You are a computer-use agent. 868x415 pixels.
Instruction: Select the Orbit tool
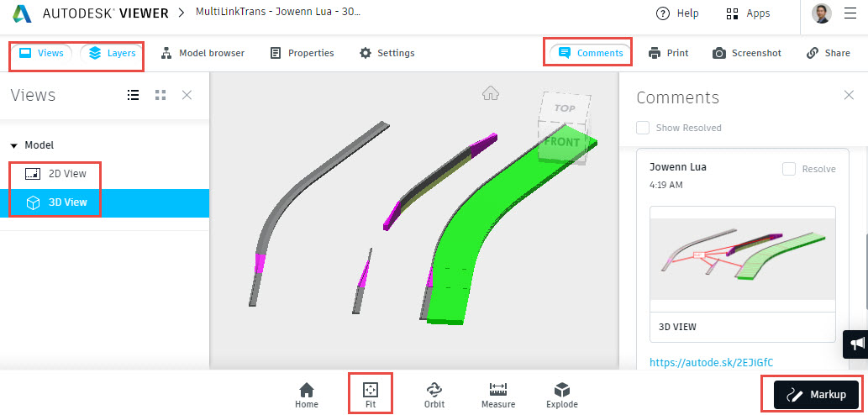(x=434, y=395)
